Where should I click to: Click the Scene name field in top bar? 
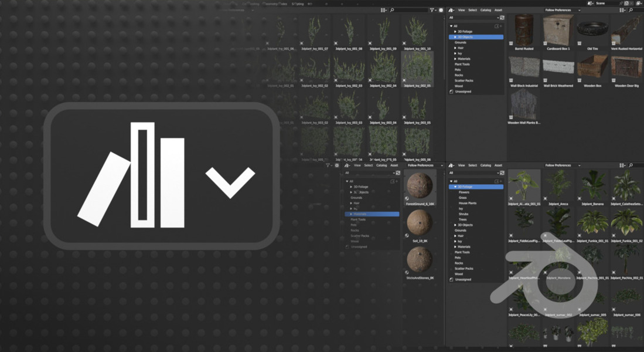pyautogui.click(x=605, y=3)
